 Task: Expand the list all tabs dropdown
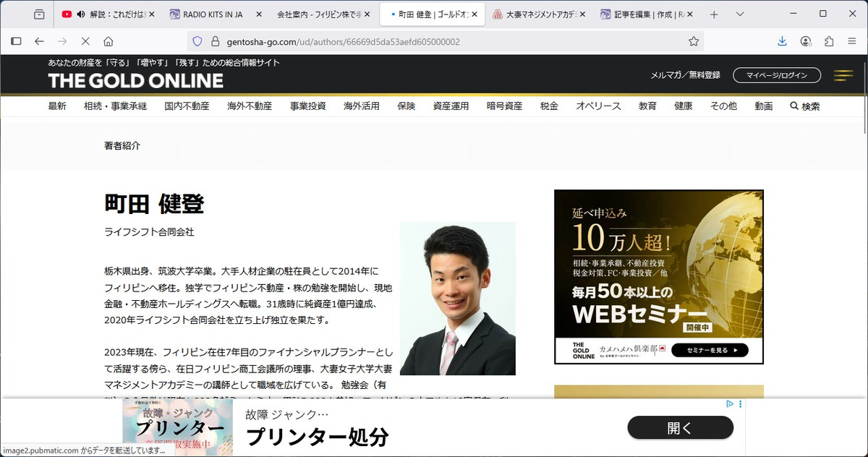[x=739, y=14]
